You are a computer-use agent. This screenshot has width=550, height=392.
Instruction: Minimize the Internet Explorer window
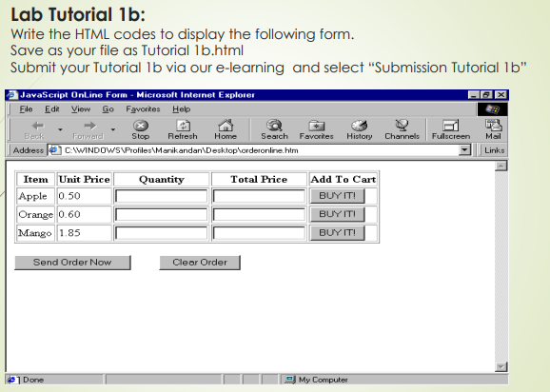[474, 94]
